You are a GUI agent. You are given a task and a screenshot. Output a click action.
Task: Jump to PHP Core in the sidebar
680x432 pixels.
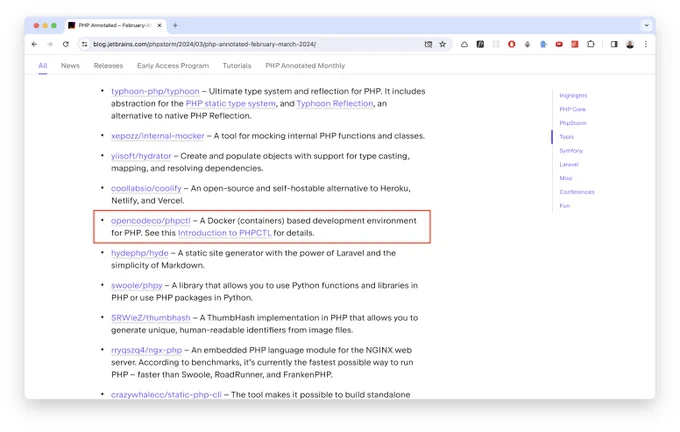tap(572, 109)
